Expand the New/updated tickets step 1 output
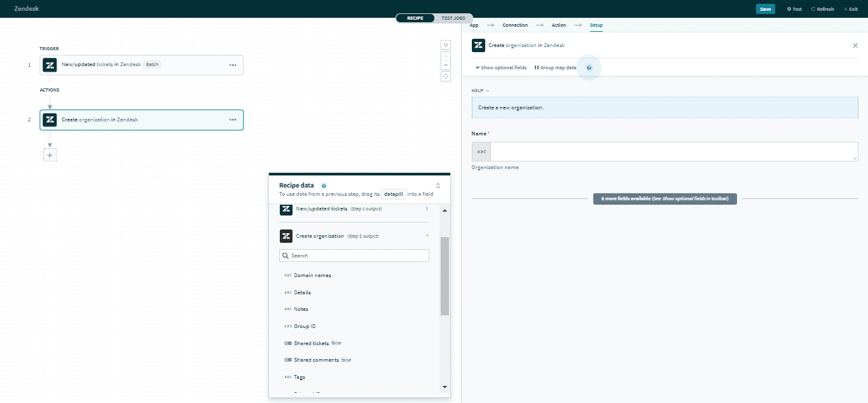Image resolution: width=868 pixels, height=403 pixels. (427, 208)
